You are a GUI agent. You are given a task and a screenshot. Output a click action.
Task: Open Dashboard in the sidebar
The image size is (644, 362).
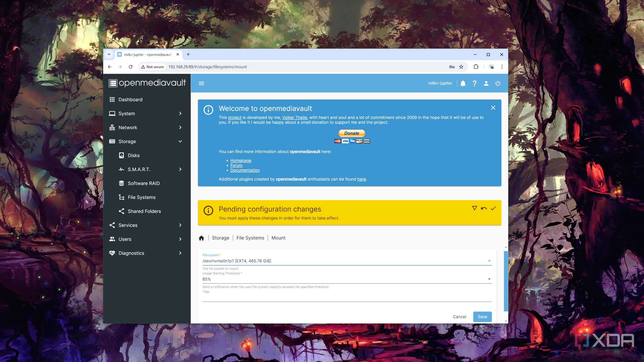[x=147, y=99]
